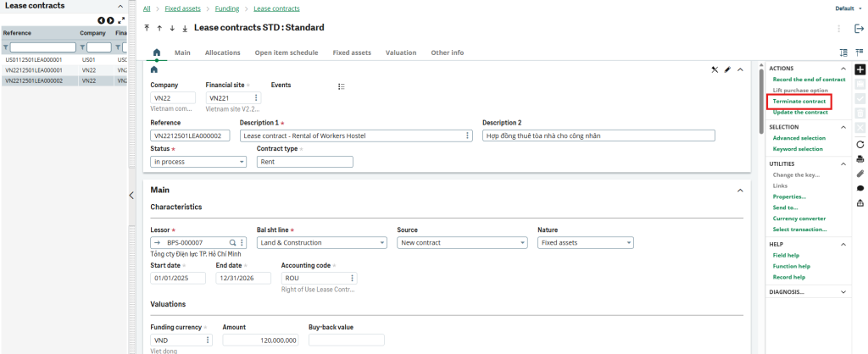The height and width of the screenshot is (354, 868).
Task: Expand the list panel with diagonal arrows icon
Action: pos(120,19)
